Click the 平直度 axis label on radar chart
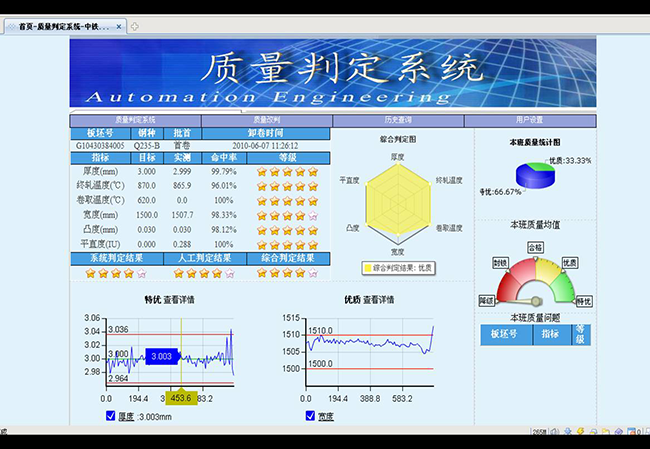650x449 pixels. point(349,180)
